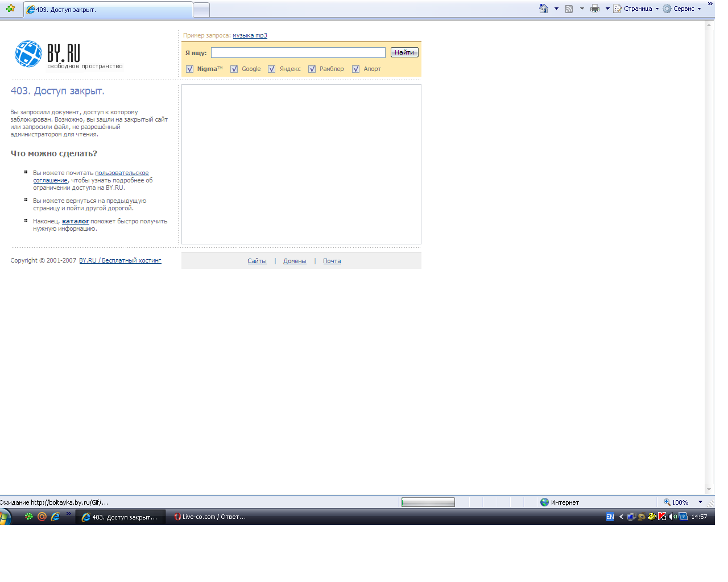Open the каталог link
This screenshot has width=728, height=582.
pyautogui.click(x=76, y=222)
